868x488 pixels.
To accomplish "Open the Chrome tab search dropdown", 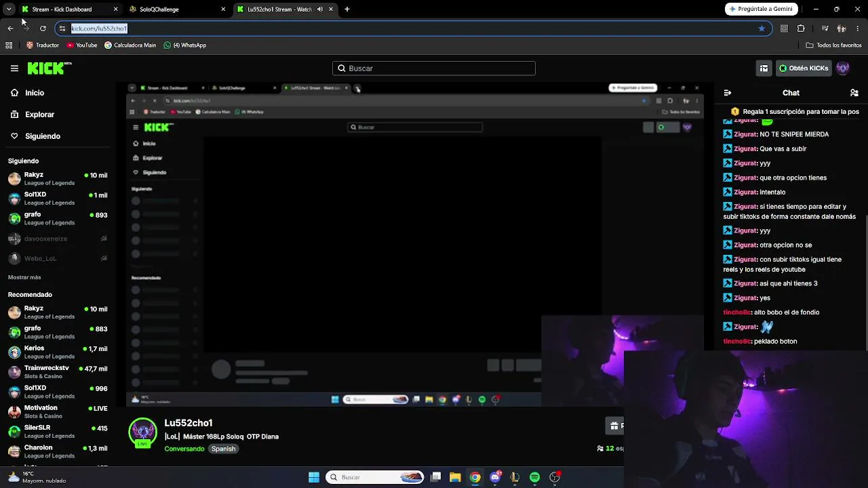I will point(9,9).
